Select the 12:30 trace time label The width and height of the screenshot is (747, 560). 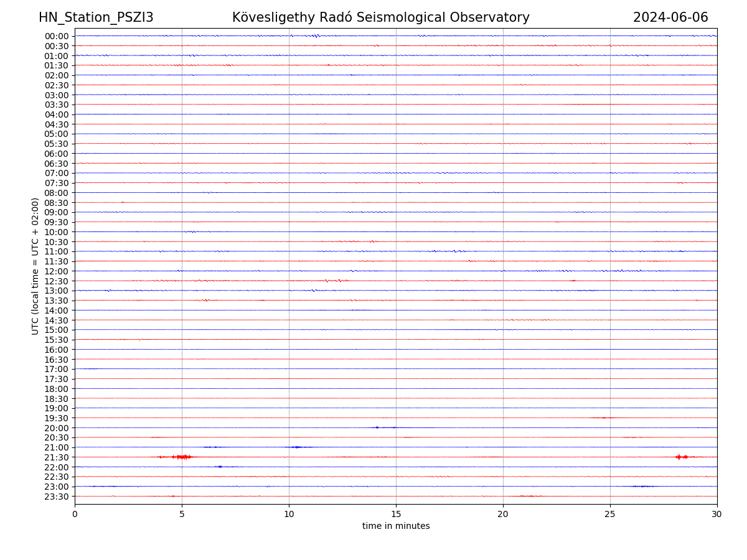tap(57, 281)
